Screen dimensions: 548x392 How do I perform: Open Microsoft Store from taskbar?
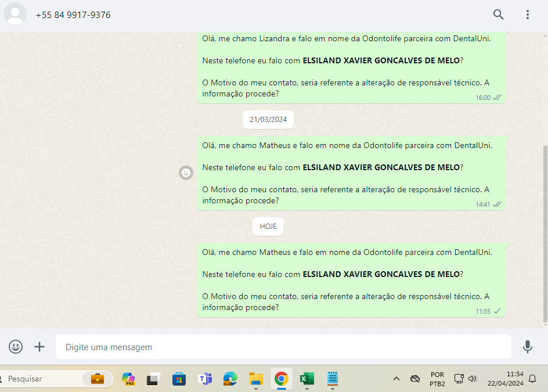(179, 379)
